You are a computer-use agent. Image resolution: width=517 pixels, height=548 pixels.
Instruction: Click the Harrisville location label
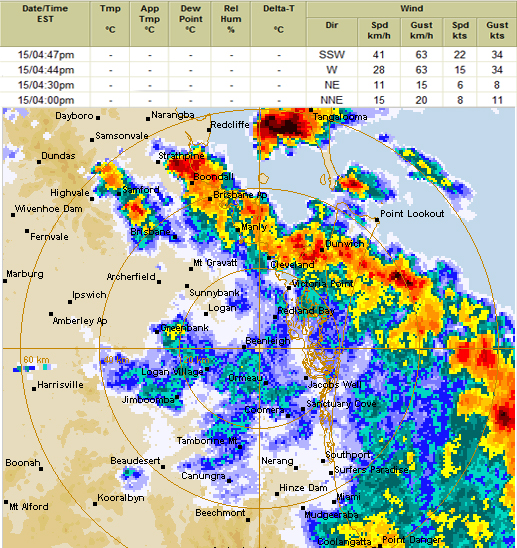pos(60,385)
